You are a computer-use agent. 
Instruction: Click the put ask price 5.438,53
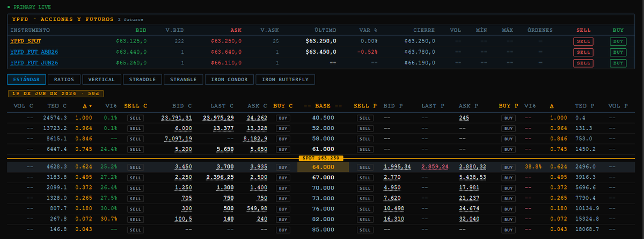pos(473,178)
